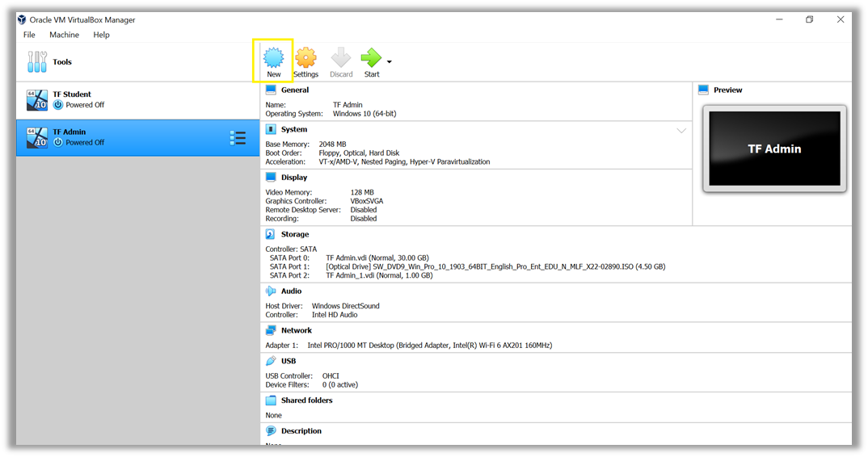Click the Preview heading label
This screenshot has height=457, width=868.
click(728, 90)
